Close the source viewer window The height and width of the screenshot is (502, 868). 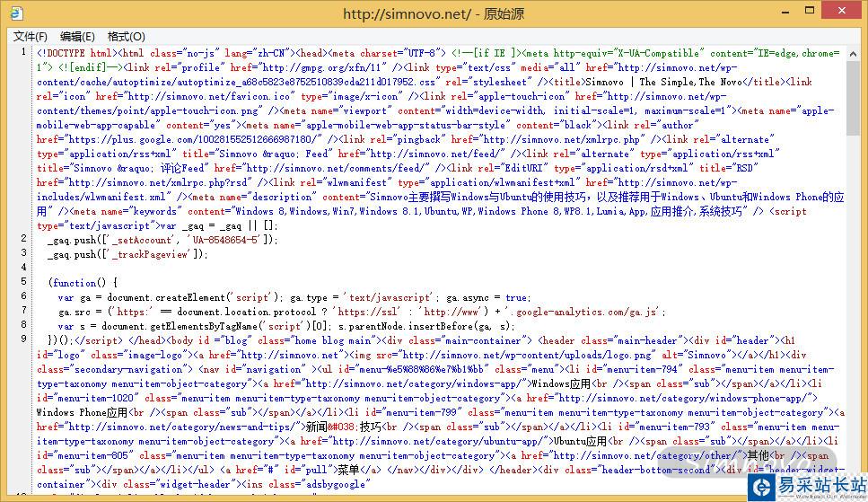pyautogui.click(x=841, y=11)
